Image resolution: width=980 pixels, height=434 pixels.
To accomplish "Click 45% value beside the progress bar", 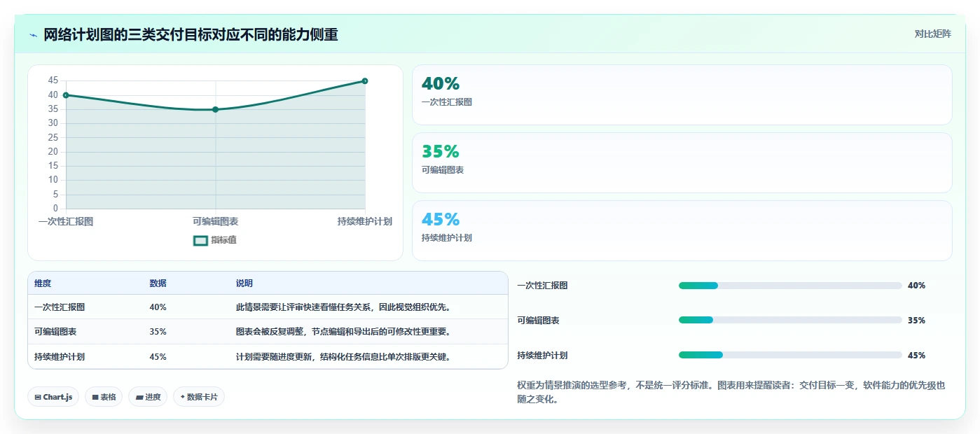I will [916, 356].
